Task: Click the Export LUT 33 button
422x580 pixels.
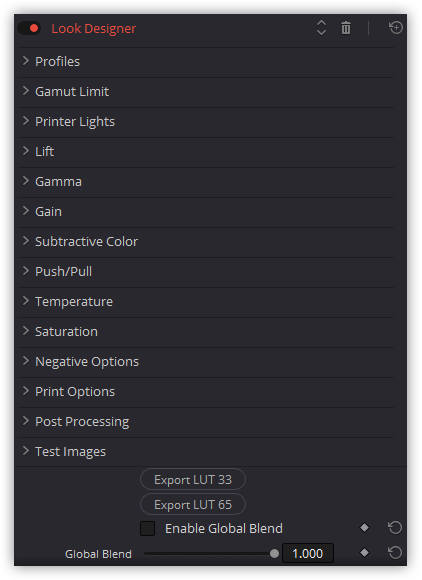Action: (193, 480)
